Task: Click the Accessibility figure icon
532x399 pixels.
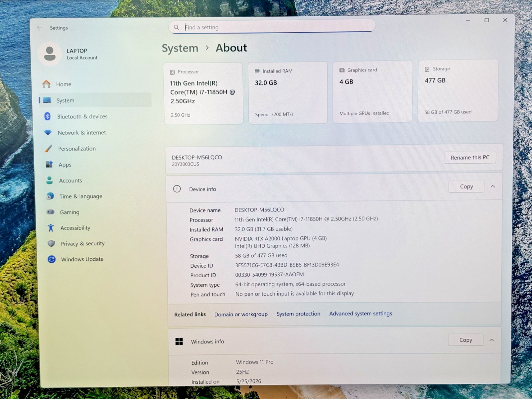Action: [x=51, y=228]
